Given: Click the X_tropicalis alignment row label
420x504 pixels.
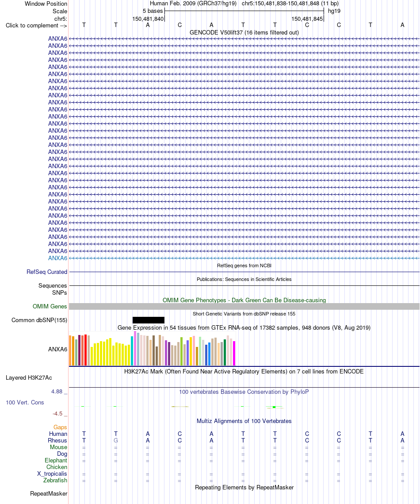Looking at the screenshot, I should (x=52, y=474).
